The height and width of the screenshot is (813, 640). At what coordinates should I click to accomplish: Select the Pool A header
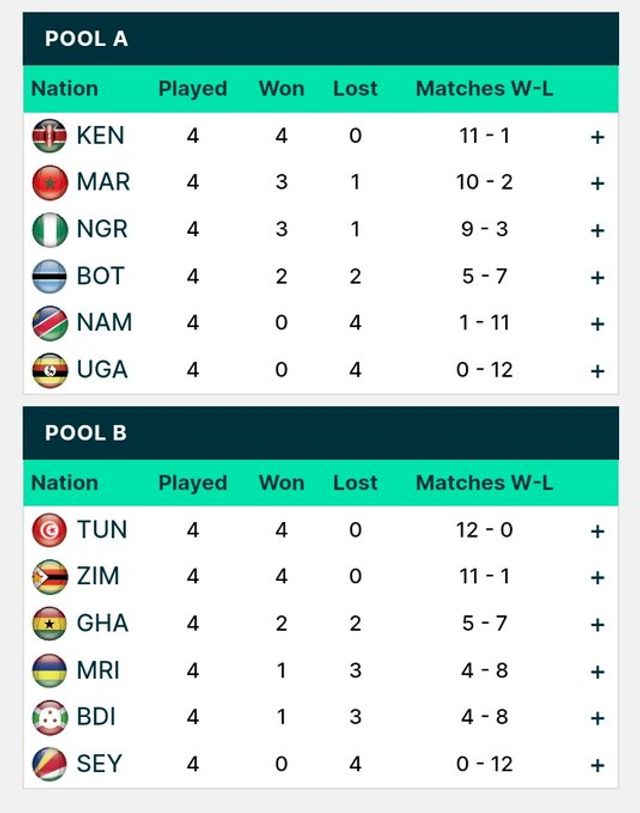87,39
